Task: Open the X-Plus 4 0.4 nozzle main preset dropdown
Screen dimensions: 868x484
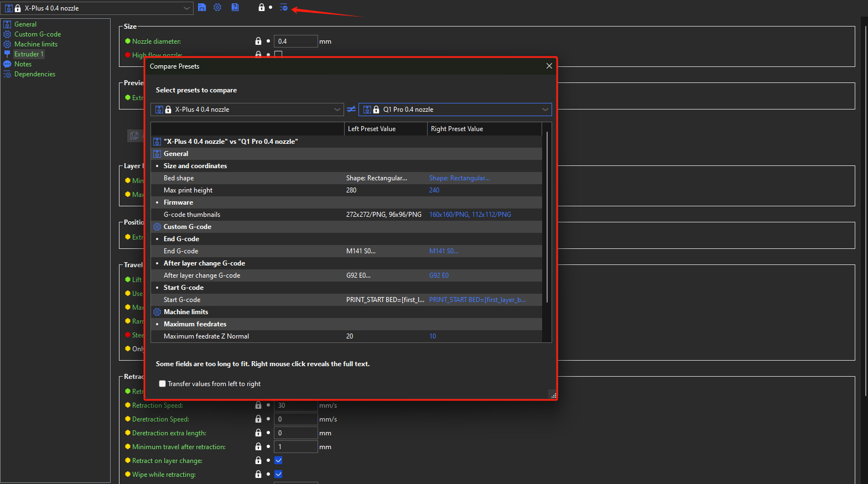Action: (97, 8)
